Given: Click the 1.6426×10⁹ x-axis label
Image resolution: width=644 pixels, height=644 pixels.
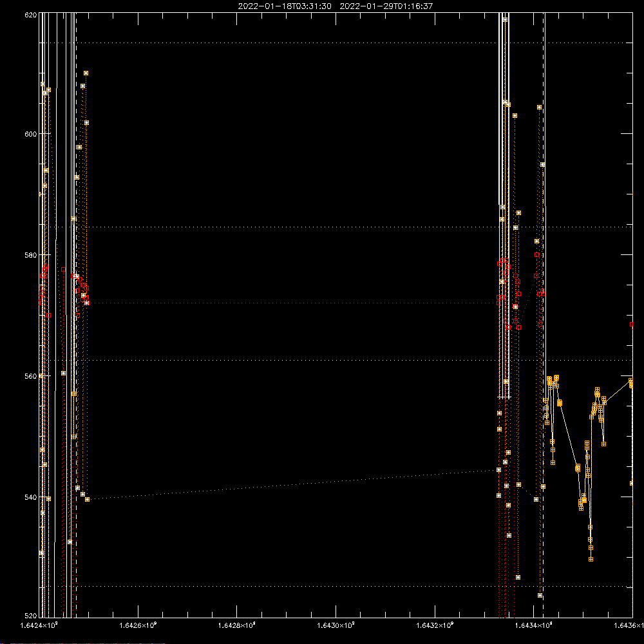Looking at the screenshot, I should point(138,625).
